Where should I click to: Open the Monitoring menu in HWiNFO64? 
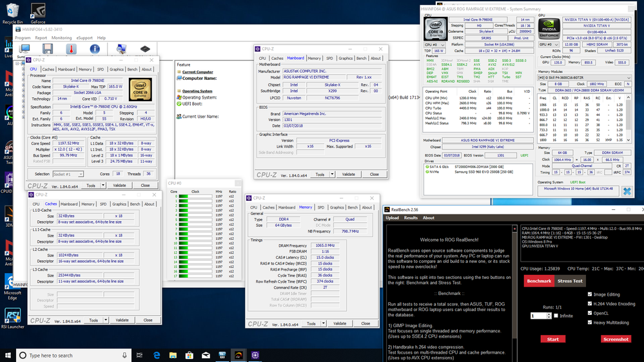tap(62, 38)
